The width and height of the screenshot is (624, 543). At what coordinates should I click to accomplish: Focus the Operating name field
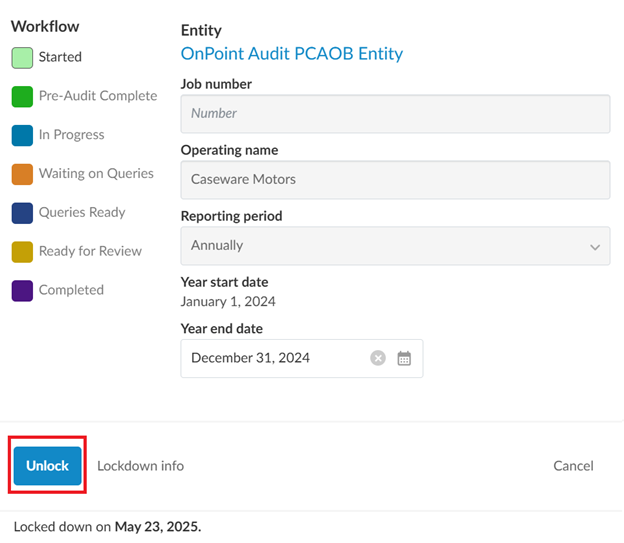pos(394,180)
